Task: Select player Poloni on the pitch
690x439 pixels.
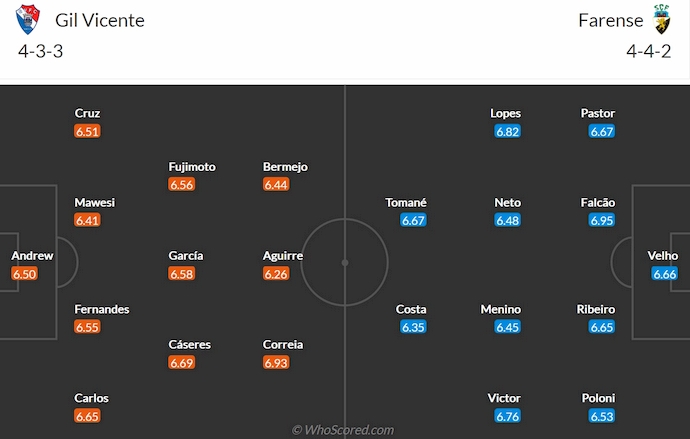Action: [598, 398]
